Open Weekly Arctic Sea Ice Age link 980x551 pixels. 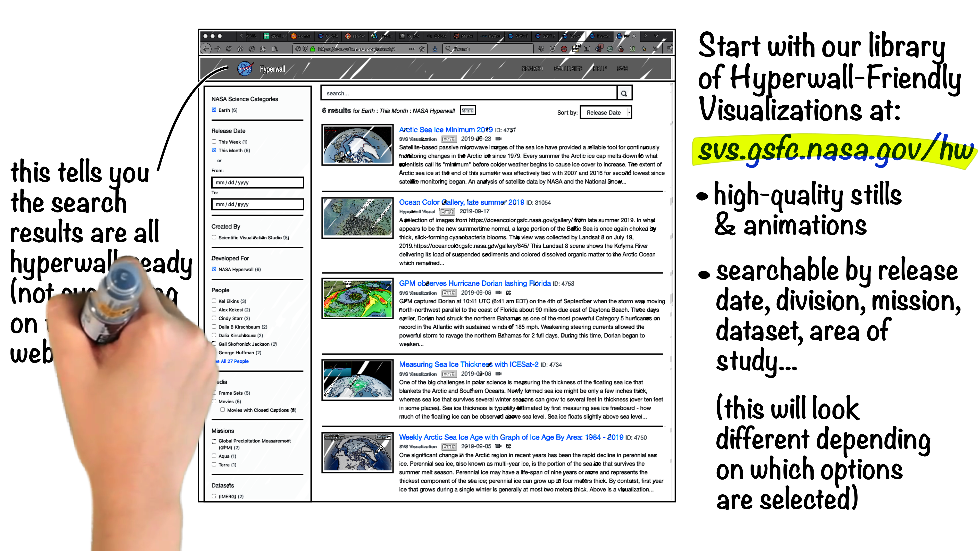tap(511, 437)
